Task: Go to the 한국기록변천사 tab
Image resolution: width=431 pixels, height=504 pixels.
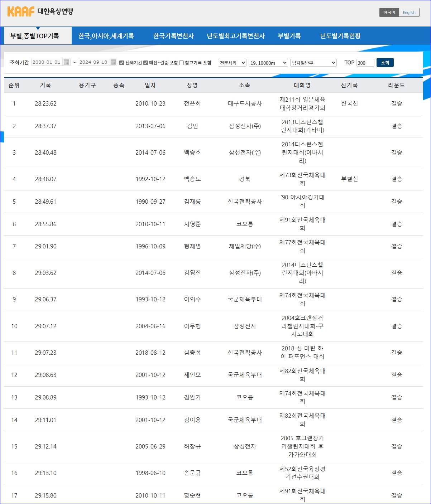Action: tap(173, 36)
